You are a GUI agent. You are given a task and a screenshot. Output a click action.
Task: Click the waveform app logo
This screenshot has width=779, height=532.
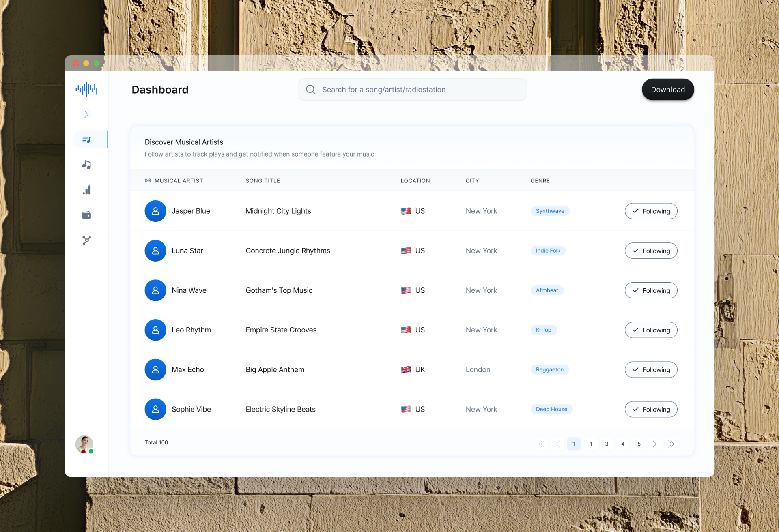(86, 89)
